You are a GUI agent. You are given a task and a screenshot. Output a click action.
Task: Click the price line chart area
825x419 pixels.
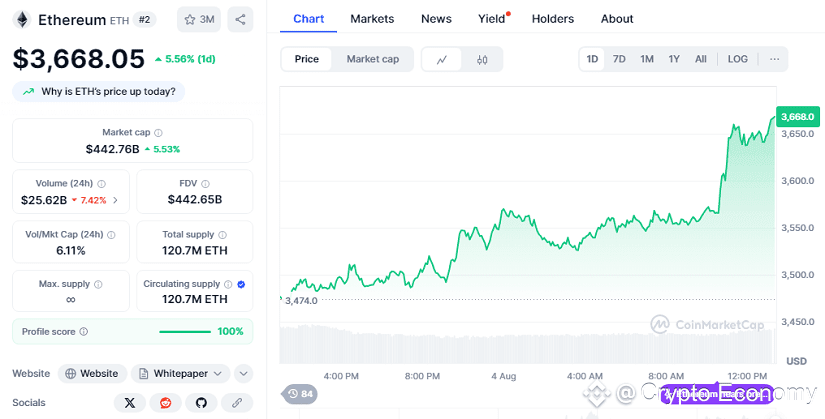528,205
